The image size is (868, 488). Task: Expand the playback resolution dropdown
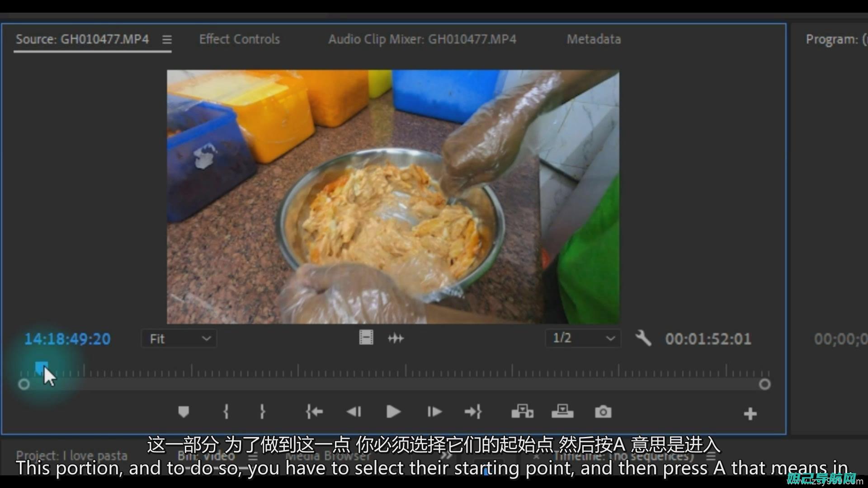581,338
